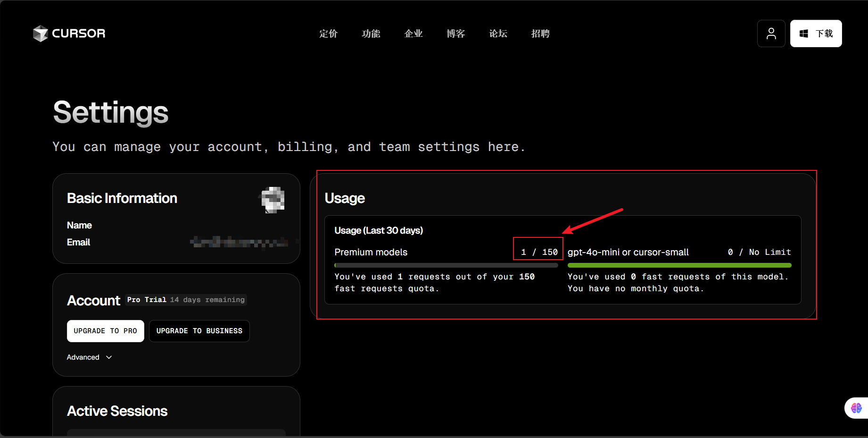Visit the 论坛 forum link

click(498, 34)
